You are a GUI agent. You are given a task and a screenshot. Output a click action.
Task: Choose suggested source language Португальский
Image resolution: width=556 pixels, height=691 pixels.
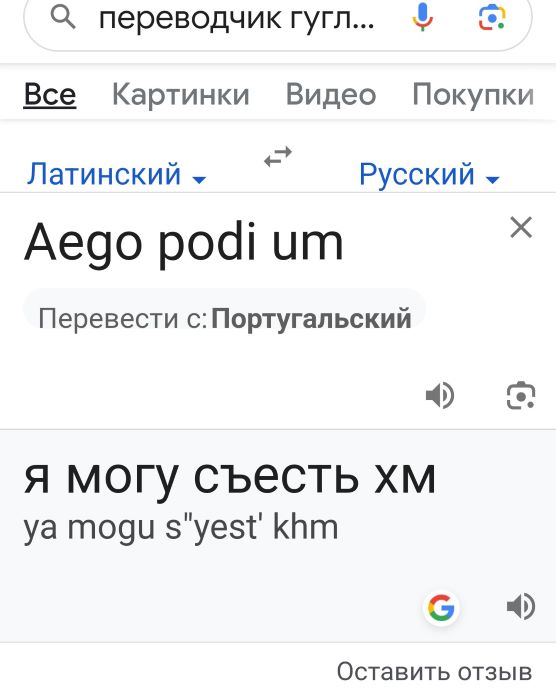point(311,318)
